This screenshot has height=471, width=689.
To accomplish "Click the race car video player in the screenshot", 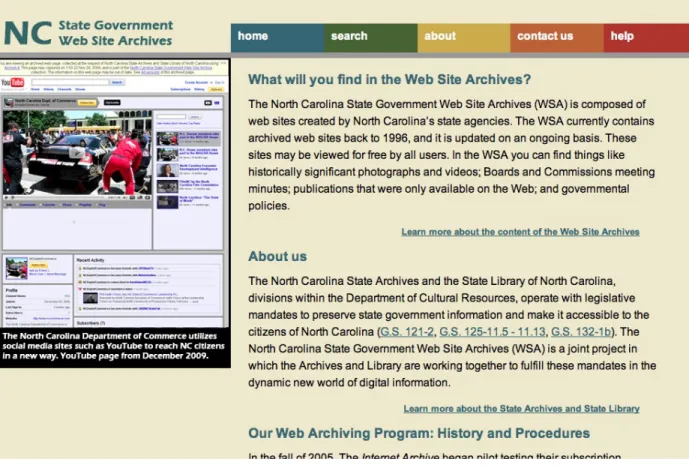I will pos(77,152).
